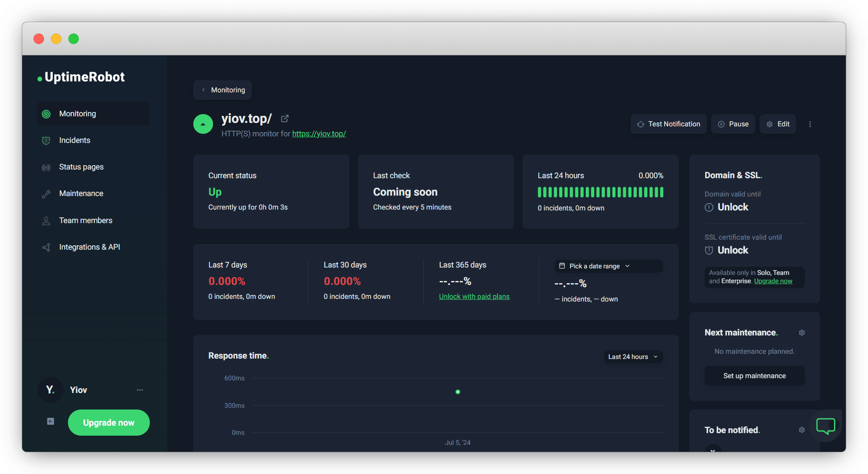Click the To be notified gear icon
The height and width of the screenshot is (474, 868).
[x=802, y=430]
